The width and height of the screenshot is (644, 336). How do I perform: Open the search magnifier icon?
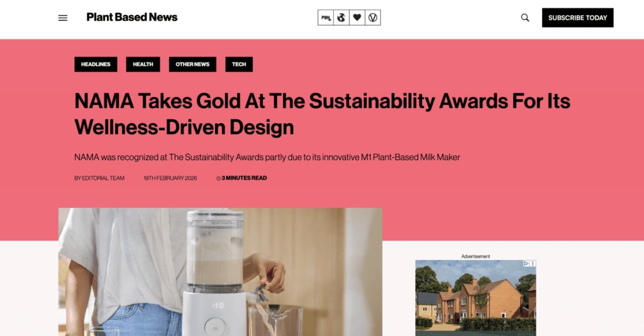(x=525, y=18)
